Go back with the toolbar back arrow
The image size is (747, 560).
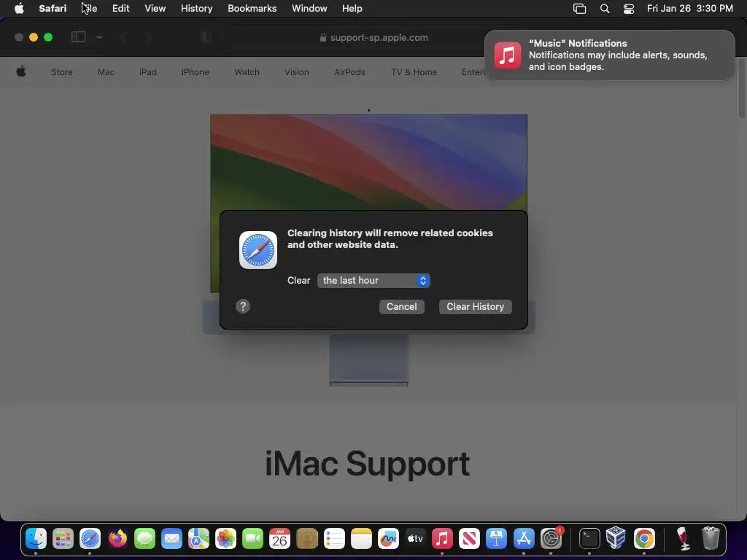(123, 37)
